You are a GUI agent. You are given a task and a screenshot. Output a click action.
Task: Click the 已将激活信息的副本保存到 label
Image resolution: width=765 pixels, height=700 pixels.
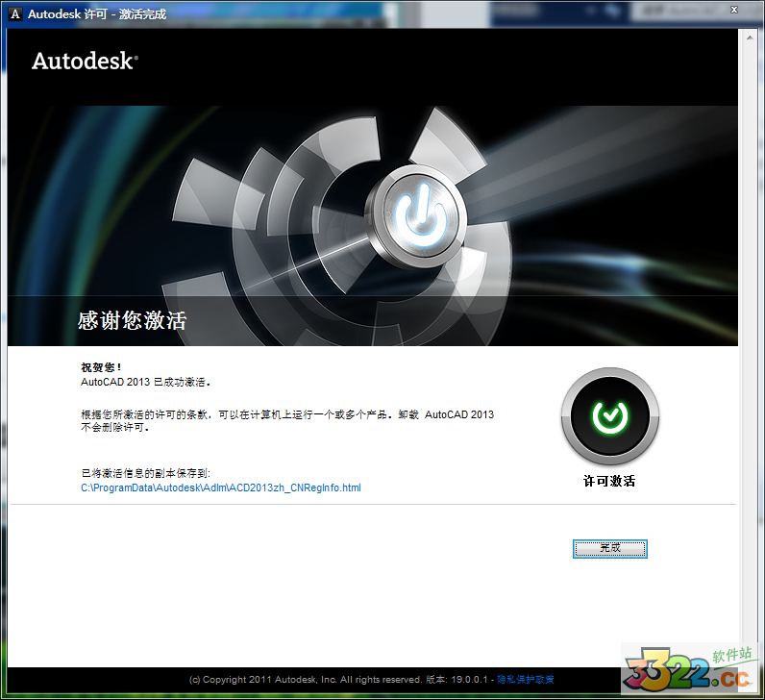pyautogui.click(x=145, y=473)
